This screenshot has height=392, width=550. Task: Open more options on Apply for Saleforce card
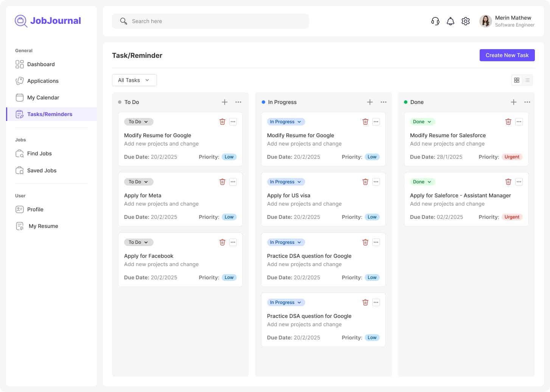click(x=519, y=182)
